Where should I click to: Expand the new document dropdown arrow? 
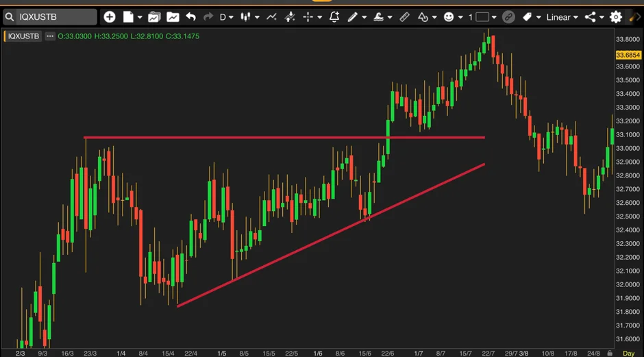(x=140, y=17)
